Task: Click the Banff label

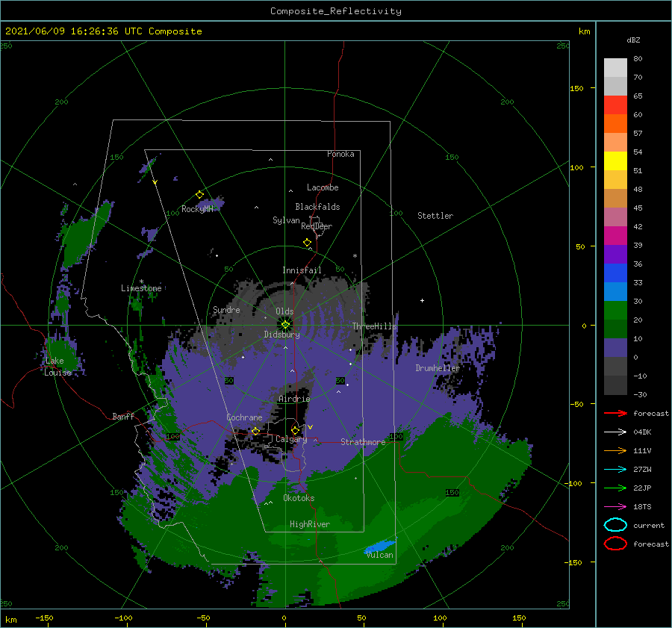Action: point(123,416)
